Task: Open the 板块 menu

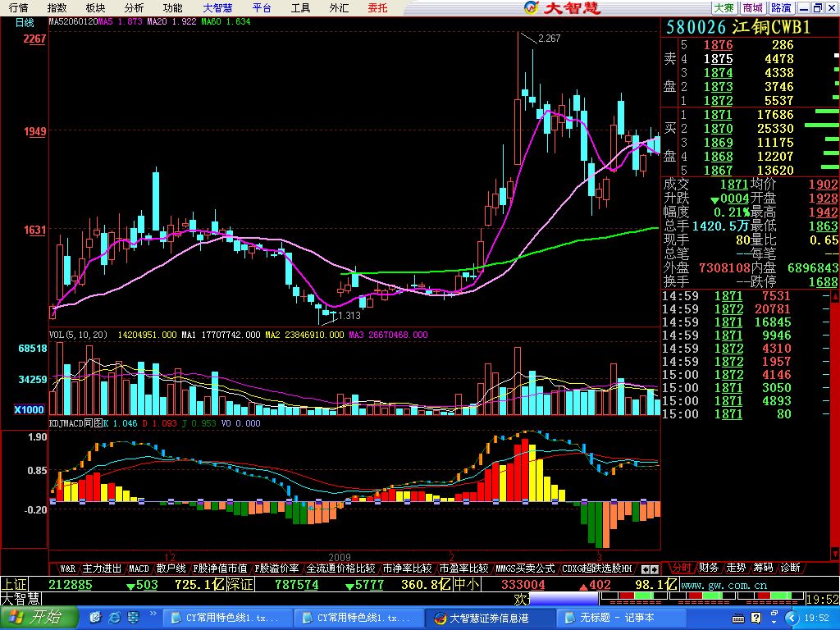Action: [x=95, y=7]
